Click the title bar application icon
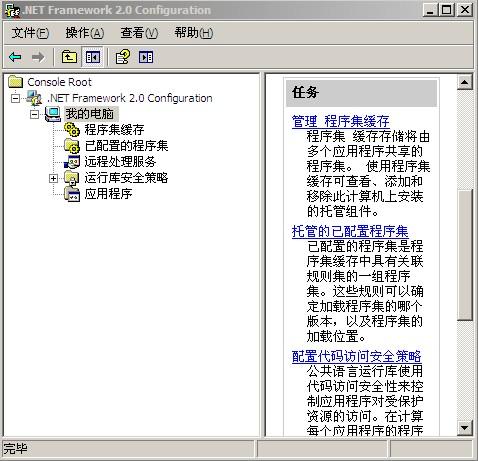The height and width of the screenshot is (461, 478). [x=12, y=10]
